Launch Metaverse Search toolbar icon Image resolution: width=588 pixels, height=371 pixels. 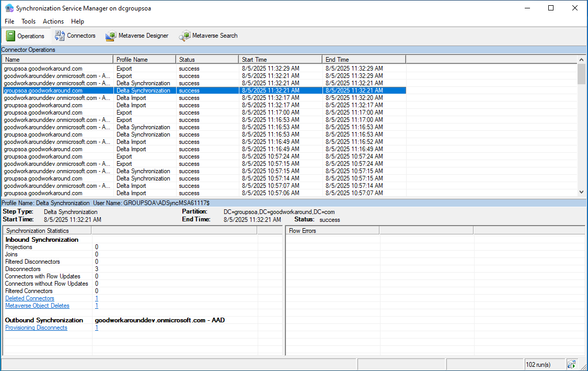(x=185, y=36)
